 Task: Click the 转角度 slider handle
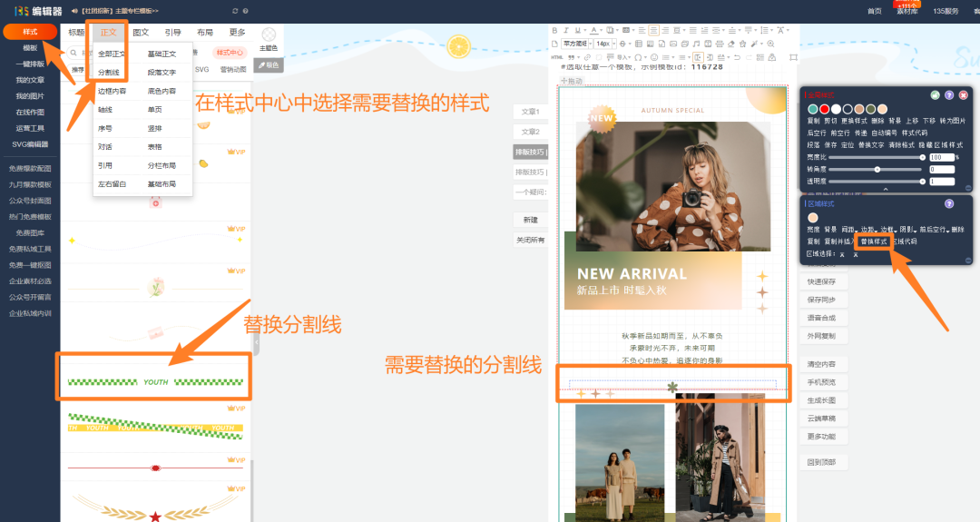[x=877, y=170]
